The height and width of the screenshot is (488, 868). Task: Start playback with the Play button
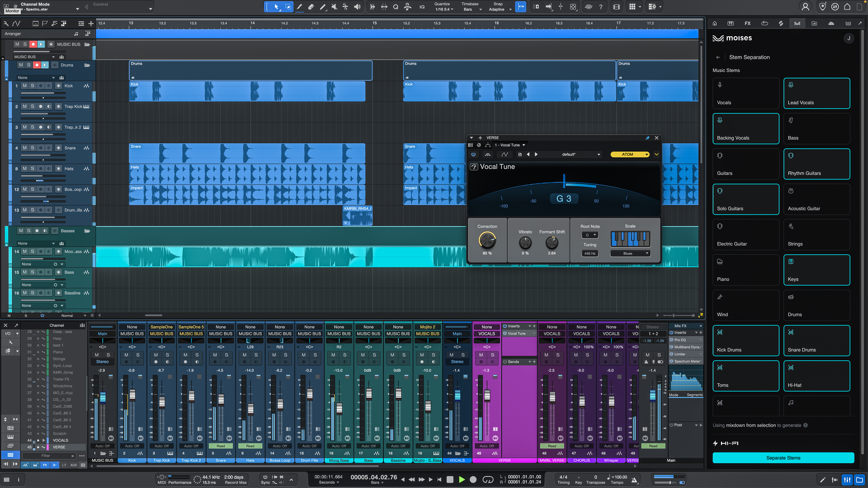coord(462,479)
